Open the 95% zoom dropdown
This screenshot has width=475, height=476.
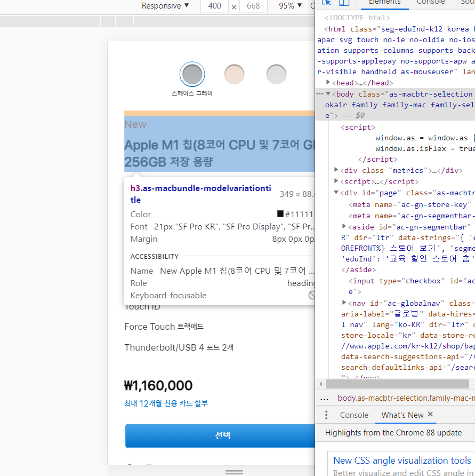(x=290, y=6)
